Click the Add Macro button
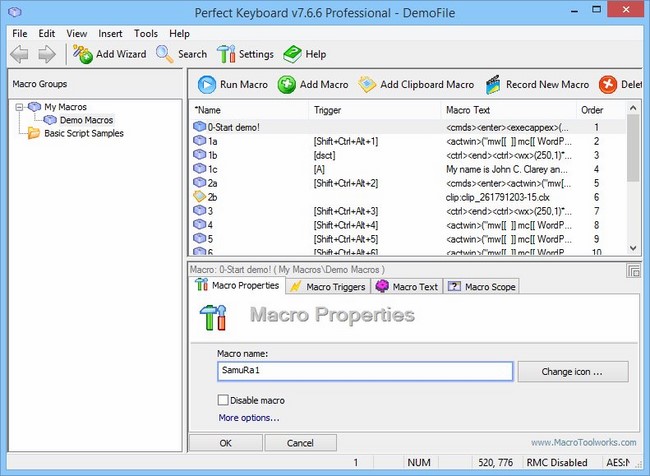 287,85
